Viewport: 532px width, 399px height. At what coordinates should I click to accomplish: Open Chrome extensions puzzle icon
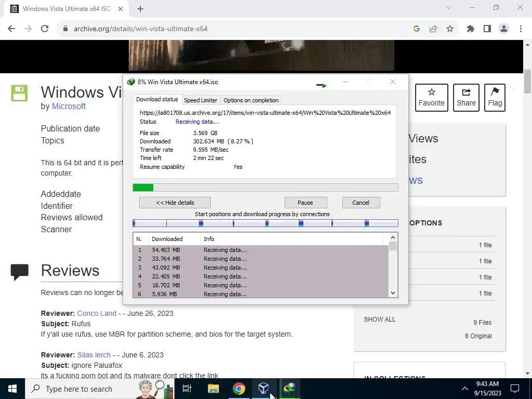pyautogui.click(x=470, y=29)
